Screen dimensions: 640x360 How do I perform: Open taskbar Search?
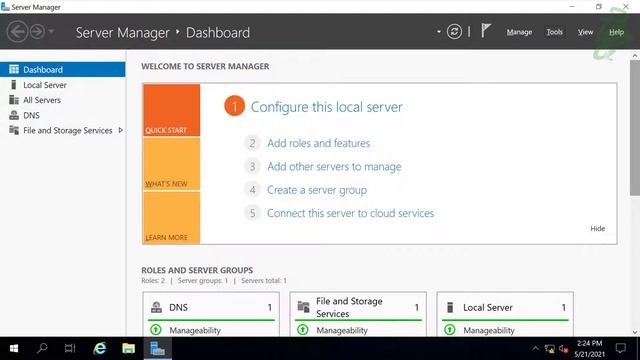[42, 348]
